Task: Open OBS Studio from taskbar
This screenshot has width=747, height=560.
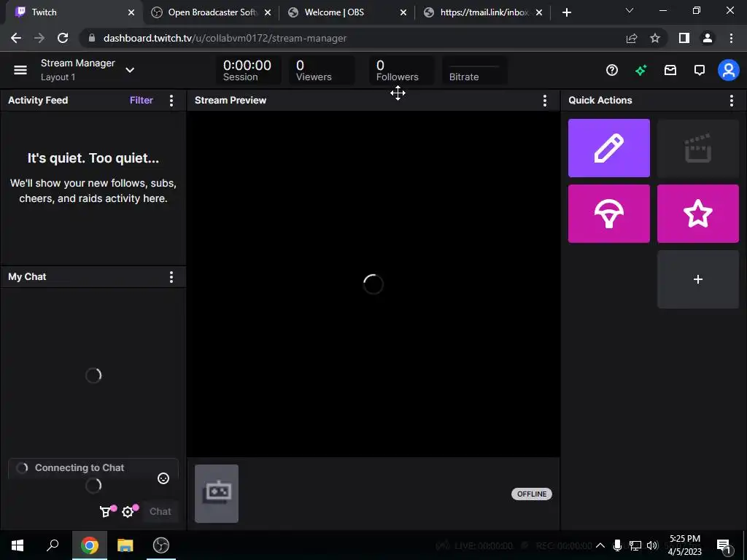Action: point(161,545)
